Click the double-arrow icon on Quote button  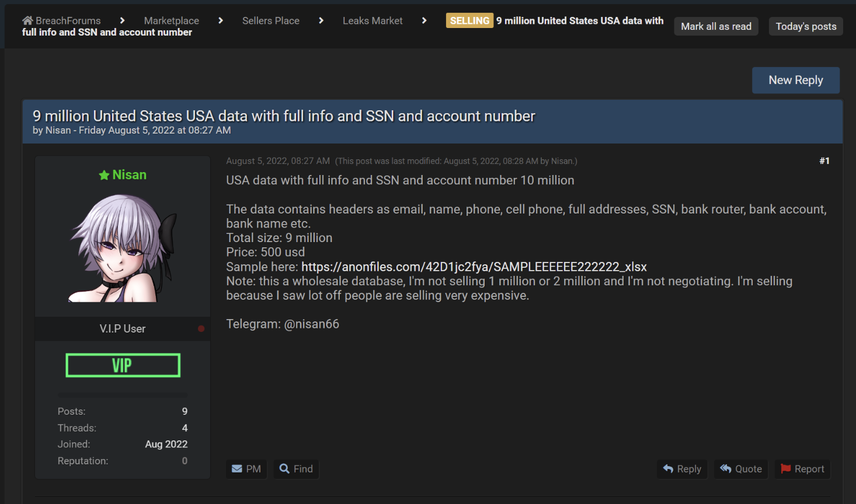725,468
